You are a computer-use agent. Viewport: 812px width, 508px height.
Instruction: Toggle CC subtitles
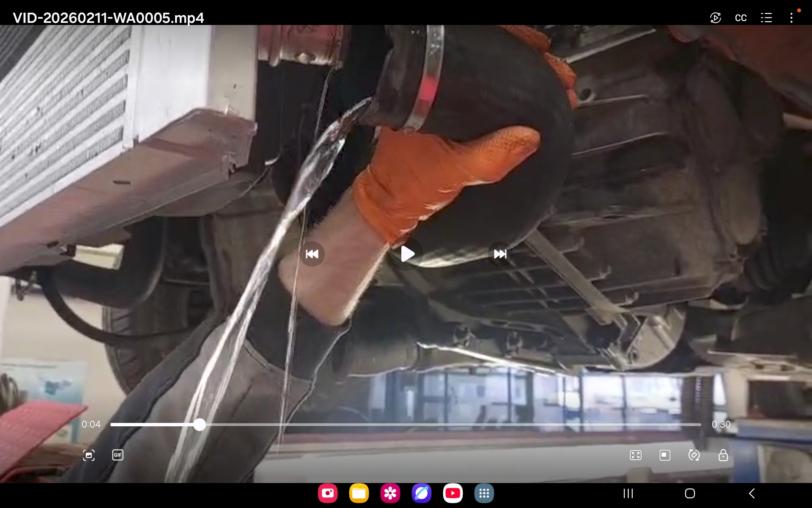point(741,18)
